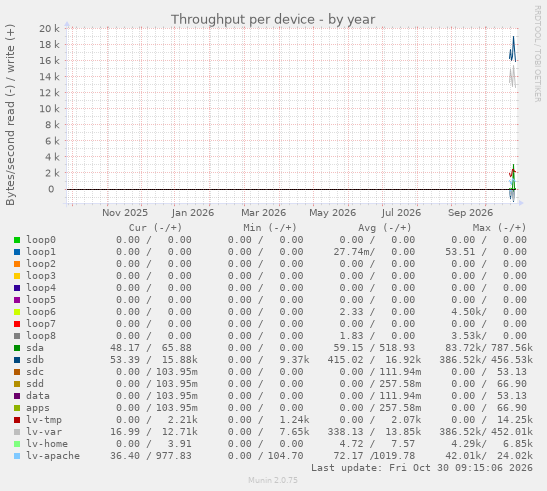The image size is (547, 491).
Task: Click sda max value '83.72k/ 787.56k'
Action: (x=489, y=348)
